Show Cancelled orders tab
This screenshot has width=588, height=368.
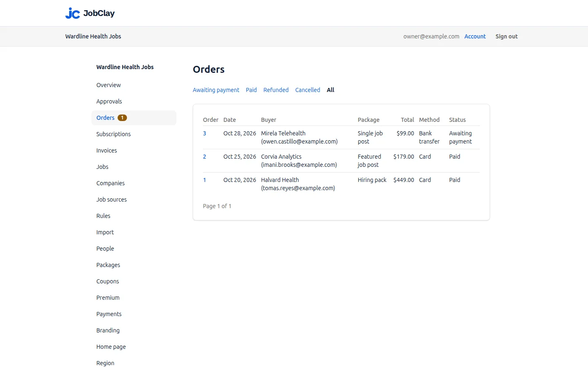tap(307, 90)
